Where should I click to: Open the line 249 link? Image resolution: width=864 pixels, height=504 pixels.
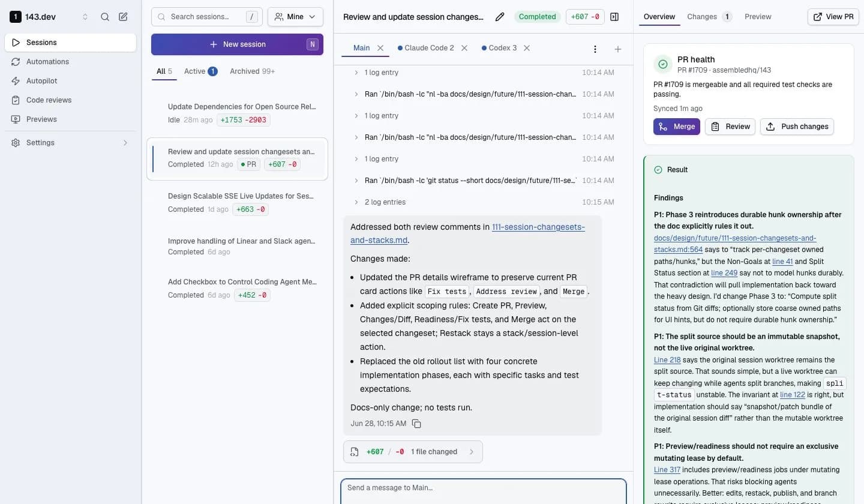coord(724,273)
